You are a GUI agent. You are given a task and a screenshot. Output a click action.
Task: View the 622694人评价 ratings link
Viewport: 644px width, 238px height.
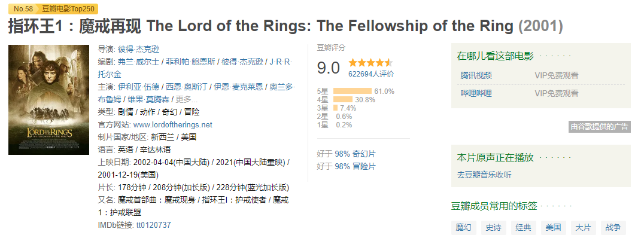371,74
